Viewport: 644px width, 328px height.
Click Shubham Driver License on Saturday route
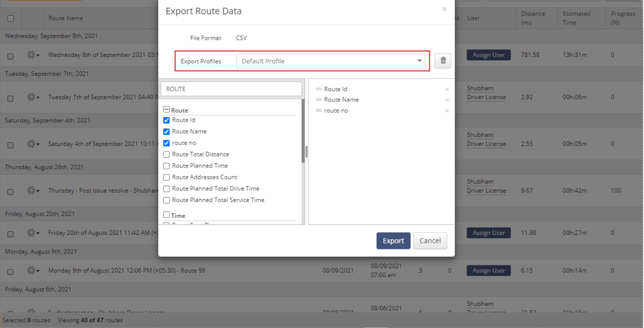point(486,139)
